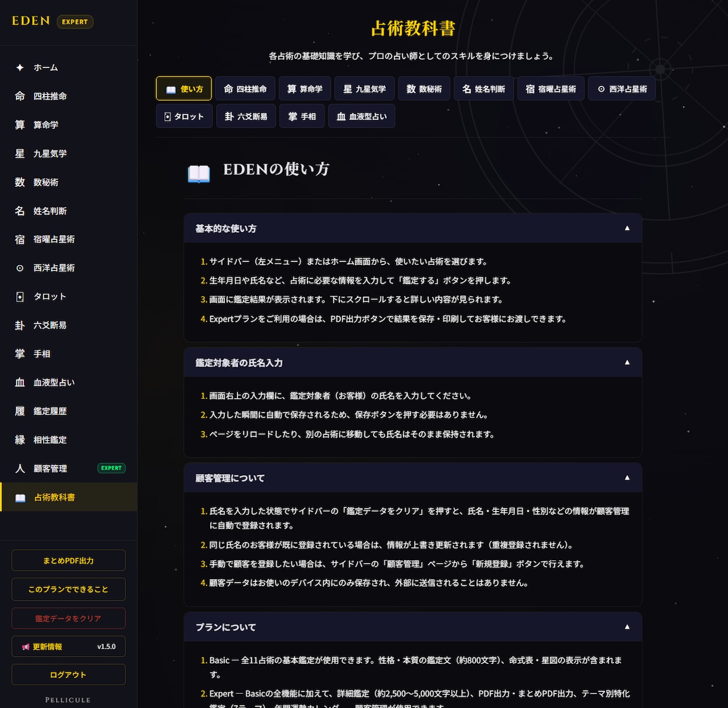Click the 血 icon for 血液型占い in sidebar
This screenshot has width=728, height=708.
(x=20, y=383)
